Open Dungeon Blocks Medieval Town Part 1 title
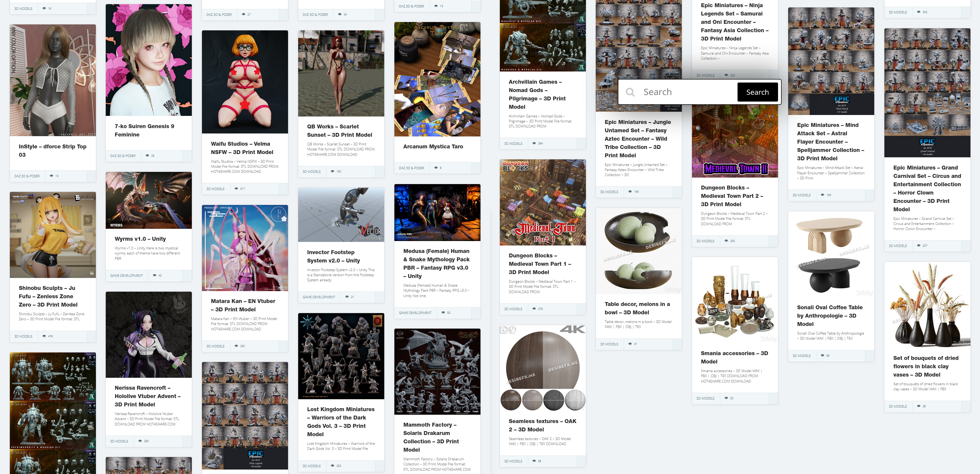The image size is (980, 474). click(539, 264)
